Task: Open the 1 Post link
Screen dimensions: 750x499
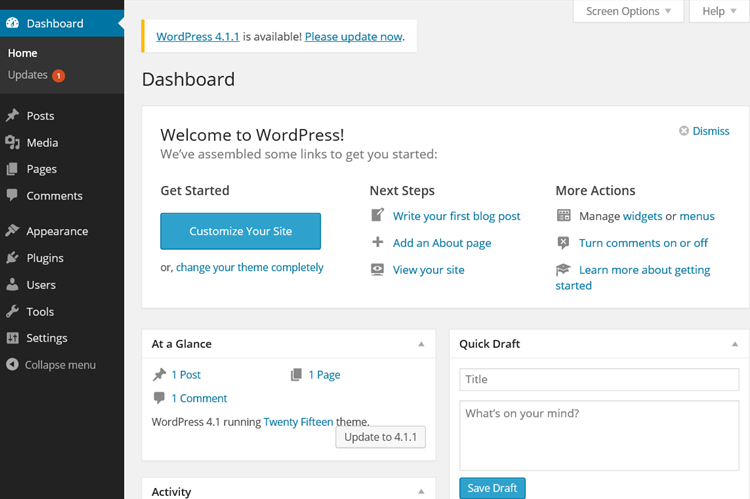Action: (186, 375)
